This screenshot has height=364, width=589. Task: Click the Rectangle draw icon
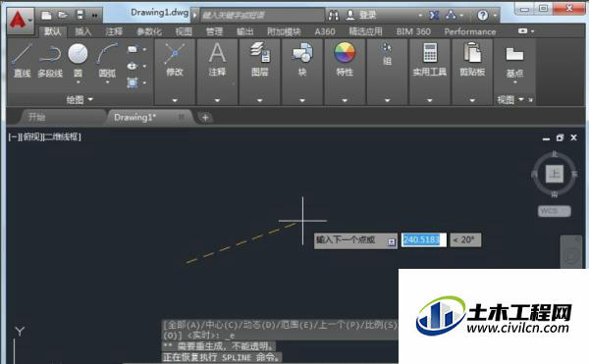point(133,49)
